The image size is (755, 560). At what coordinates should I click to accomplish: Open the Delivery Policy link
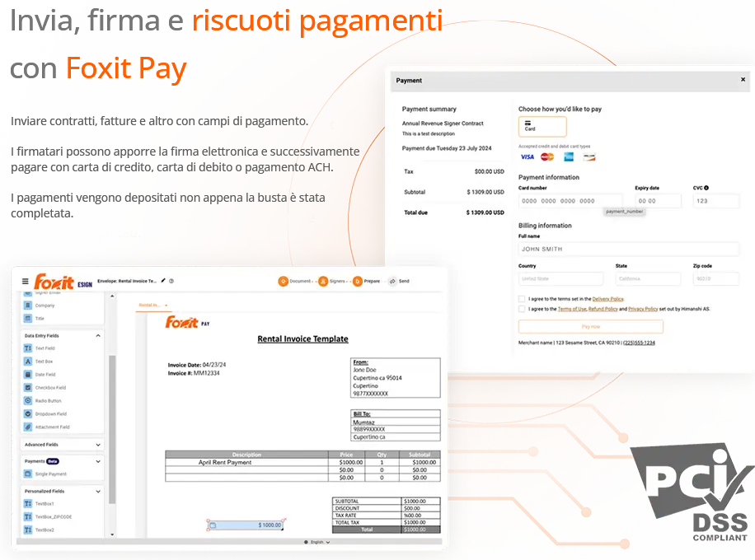(607, 299)
